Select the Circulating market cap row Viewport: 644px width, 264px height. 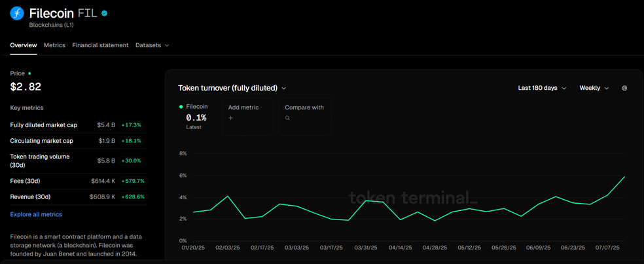tap(79, 141)
